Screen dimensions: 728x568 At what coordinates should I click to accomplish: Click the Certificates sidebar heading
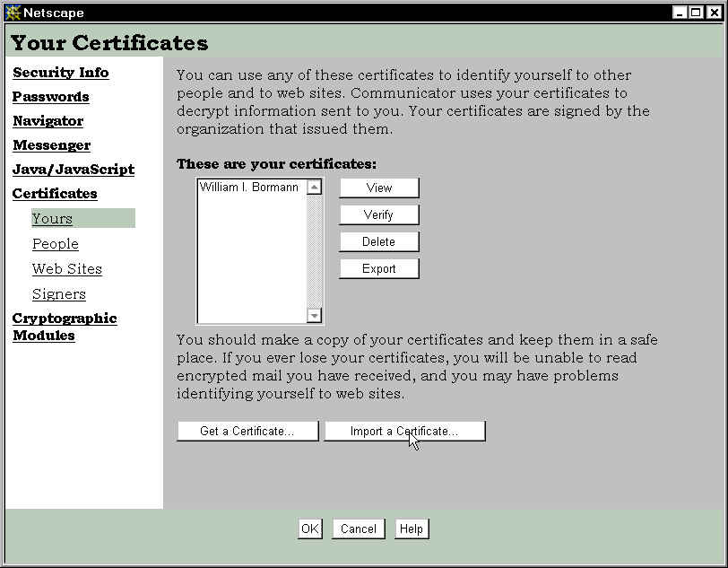pyautogui.click(x=54, y=194)
